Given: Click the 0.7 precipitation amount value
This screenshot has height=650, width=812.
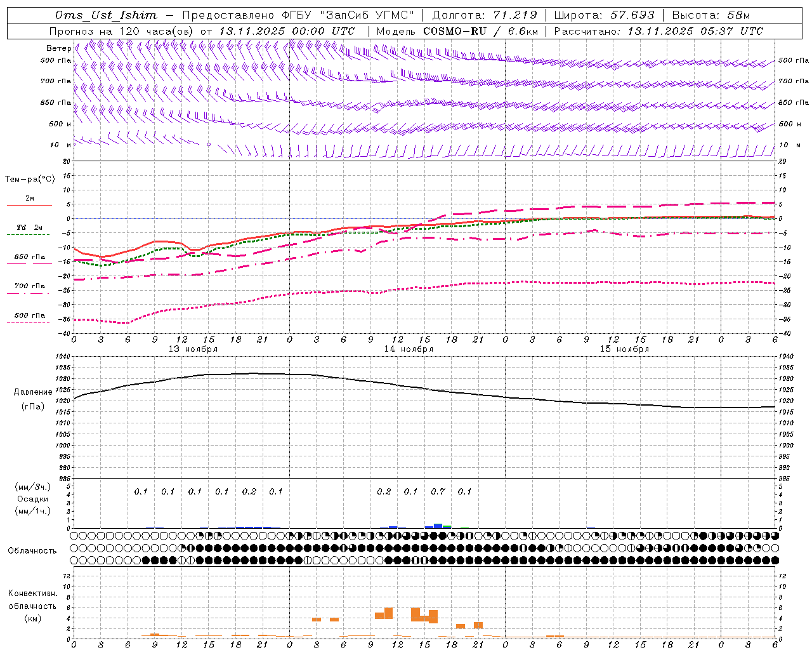Looking at the screenshot, I should [438, 491].
